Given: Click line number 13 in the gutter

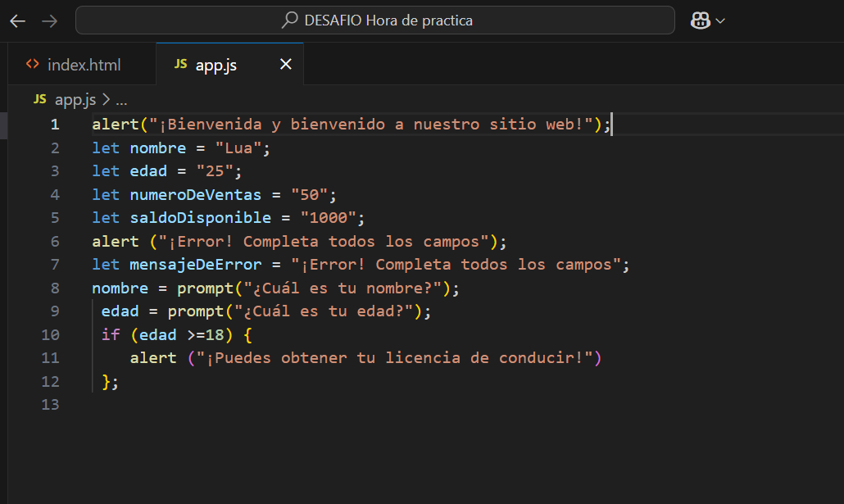Looking at the screenshot, I should pos(51,405).
